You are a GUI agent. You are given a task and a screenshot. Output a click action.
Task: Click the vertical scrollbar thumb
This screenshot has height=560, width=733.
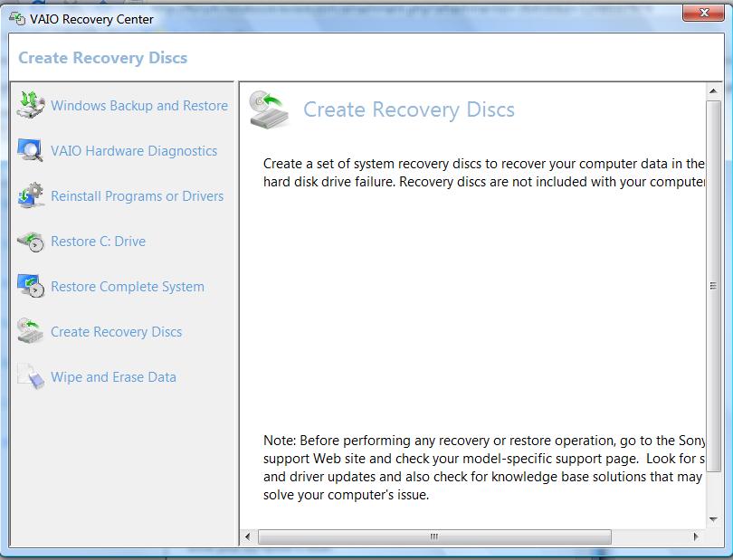(x=713, y=286)
